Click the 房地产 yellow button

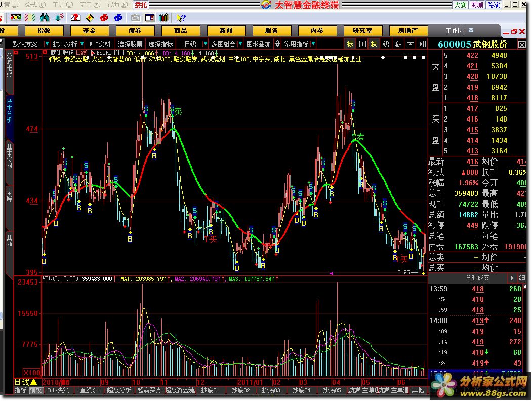[408, 30]
